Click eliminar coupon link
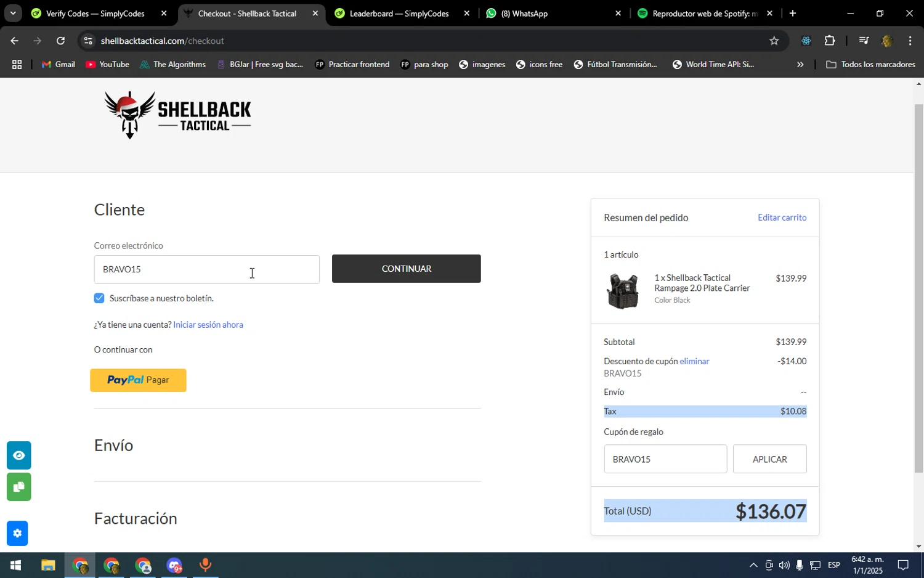This screenshot has height=578, width=924. click(x=694, y=361)
